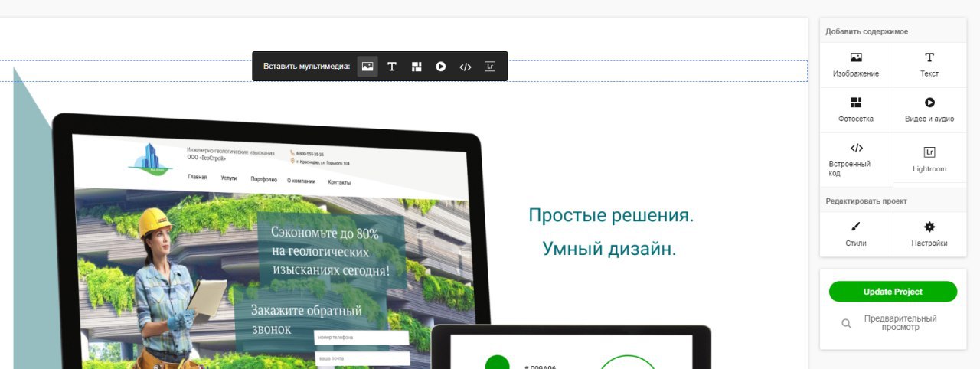This screenshot has height=369, width=980.
Task: Insert Lightroom from multimedia toolbar
Action: 490,67
